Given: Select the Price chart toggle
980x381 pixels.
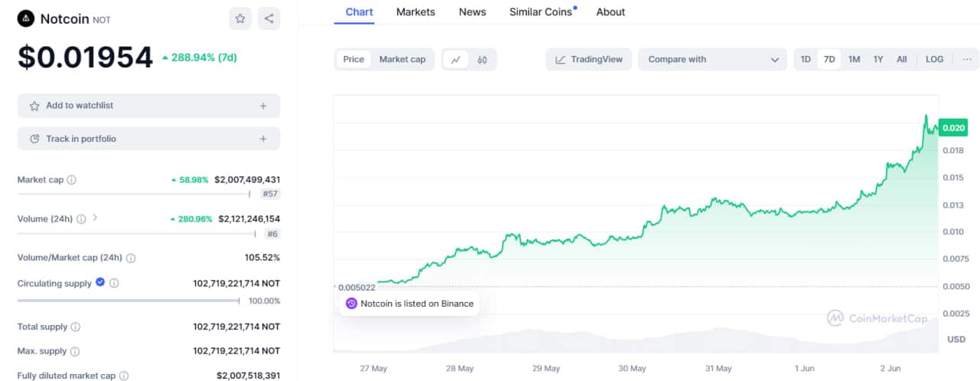Looking at the screenshot, I should pyautogui.click(x=354, y=59).
